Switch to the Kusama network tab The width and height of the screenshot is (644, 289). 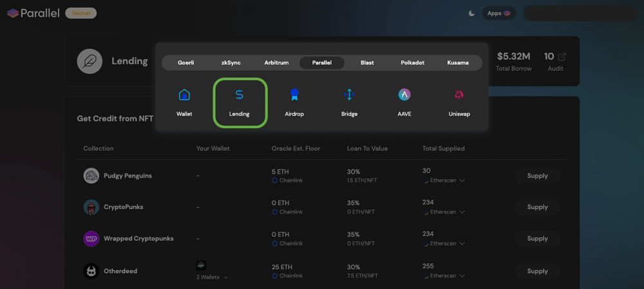tap(459, 63)
